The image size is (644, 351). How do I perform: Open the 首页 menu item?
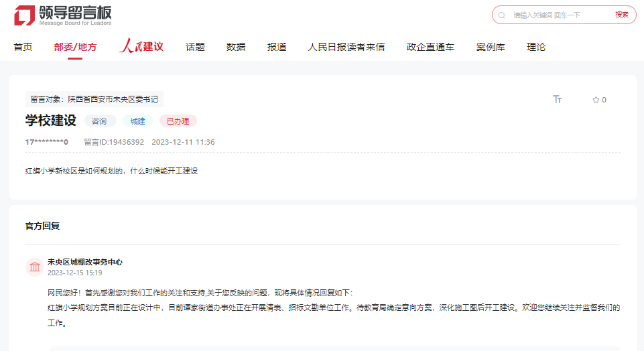point(23,47)
